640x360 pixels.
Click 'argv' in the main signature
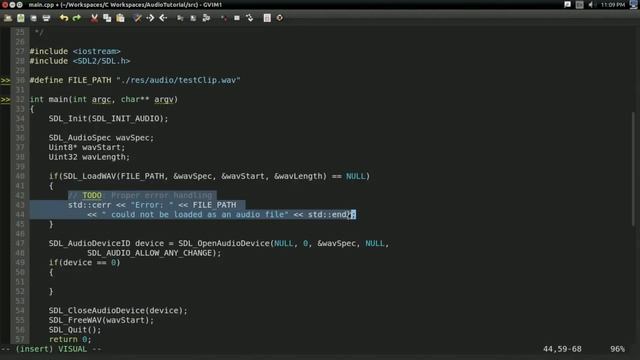pos(164,100)
